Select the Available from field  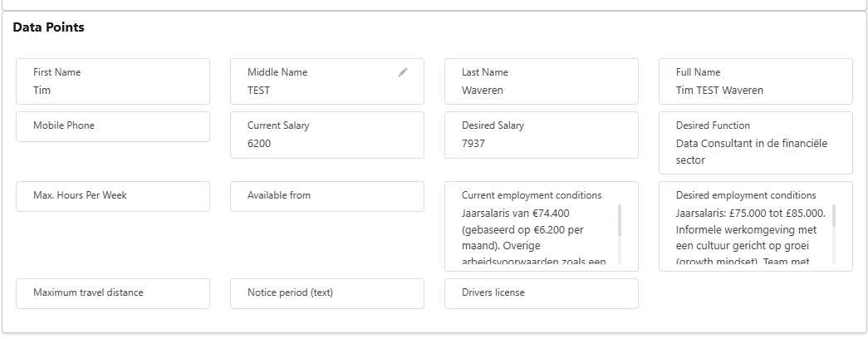point(326,196)
